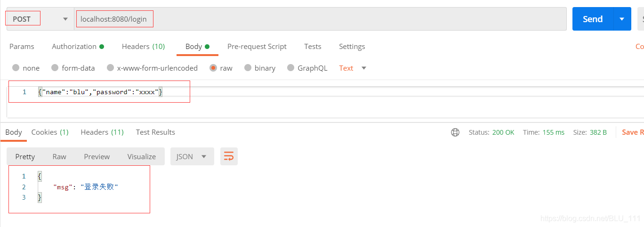Screen dimensions: 644x227
Task: Open the Text format dropdown
Action: 353,68
